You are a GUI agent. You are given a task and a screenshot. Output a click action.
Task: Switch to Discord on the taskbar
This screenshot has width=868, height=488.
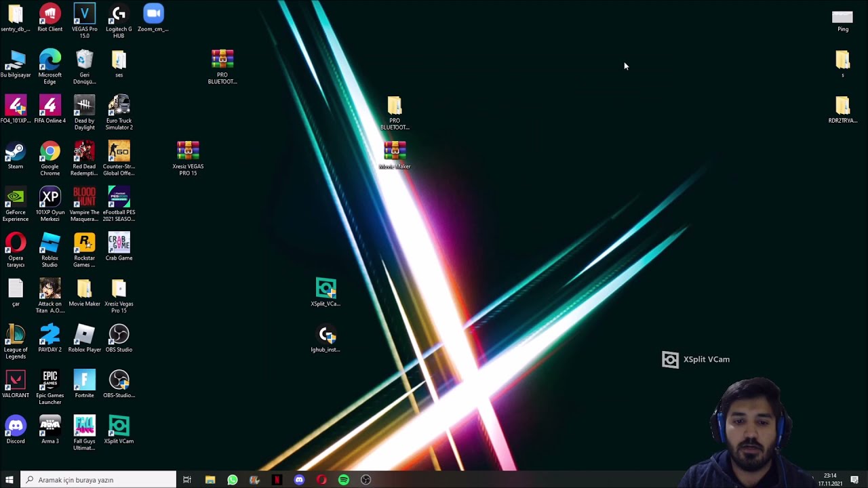299,480
